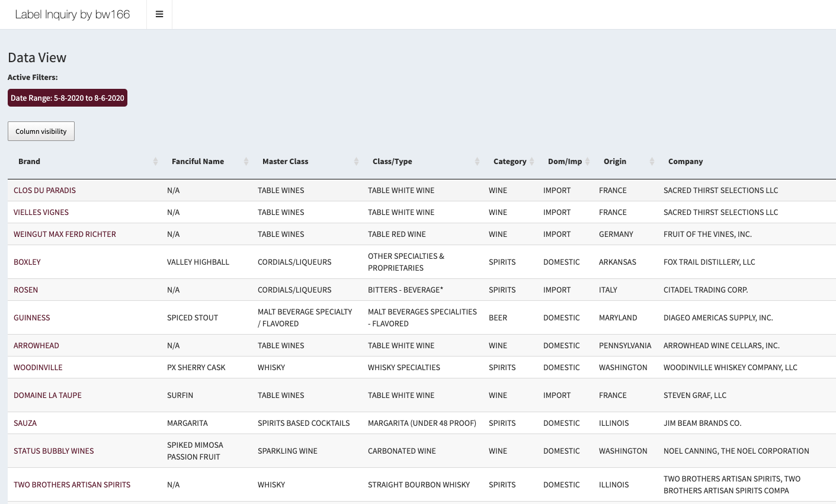Select GERMANY origin cell

616,234
